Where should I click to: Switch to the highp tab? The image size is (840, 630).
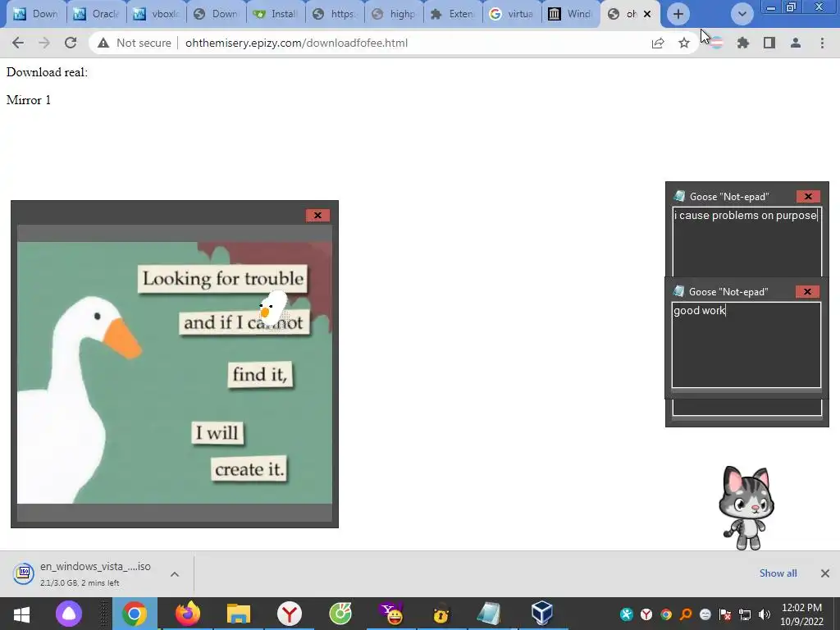[395, 14]
